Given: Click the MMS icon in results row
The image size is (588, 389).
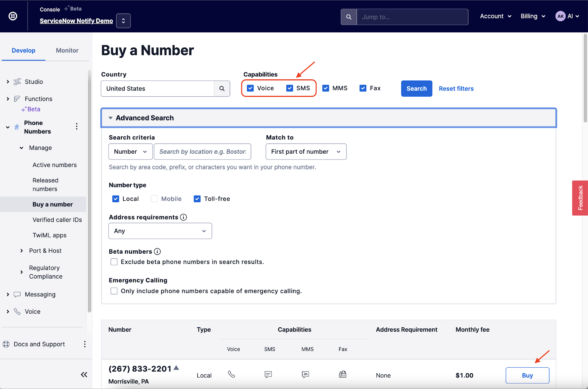Looking at the screenshot, I should [x=305, y=374].
